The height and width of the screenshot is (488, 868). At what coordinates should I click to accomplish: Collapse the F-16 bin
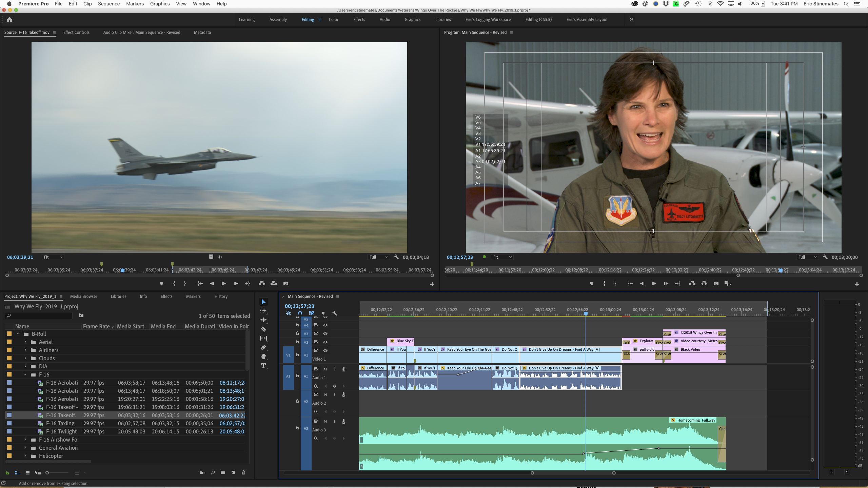click(x=25, y=374)
